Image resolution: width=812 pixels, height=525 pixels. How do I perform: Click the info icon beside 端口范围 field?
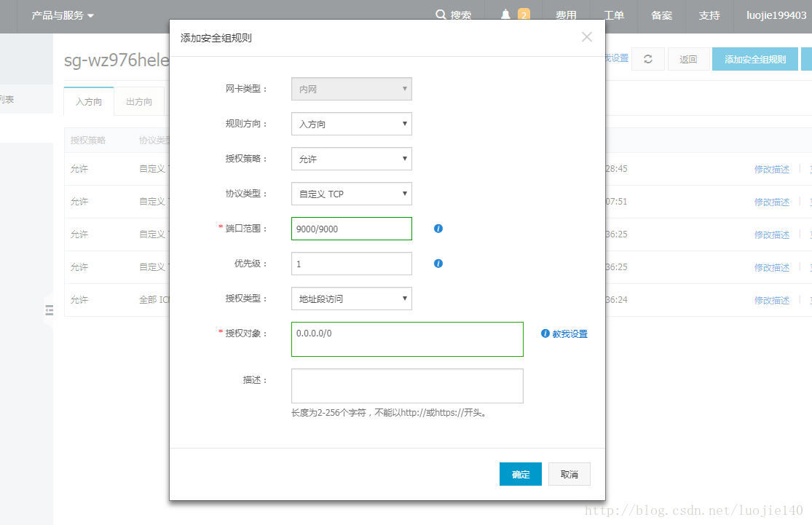pos(438,229)
